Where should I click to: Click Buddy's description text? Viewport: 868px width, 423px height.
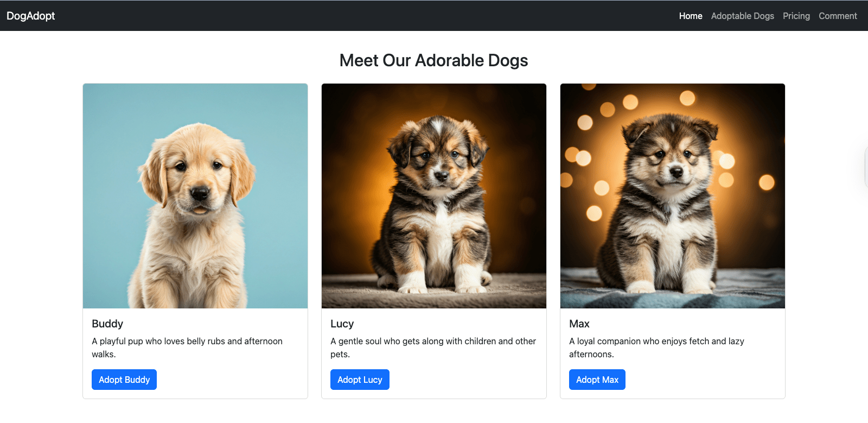coord(187,348)
